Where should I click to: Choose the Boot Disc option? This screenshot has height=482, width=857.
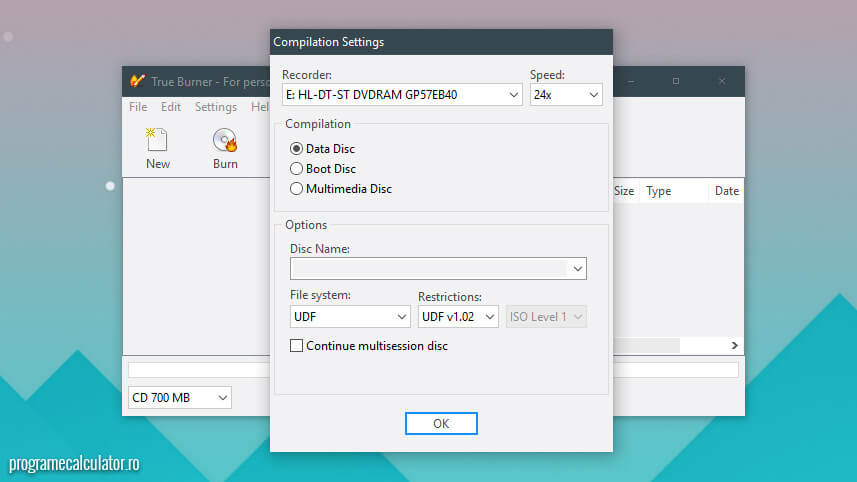pyautogui.click(x=297, y=169)
